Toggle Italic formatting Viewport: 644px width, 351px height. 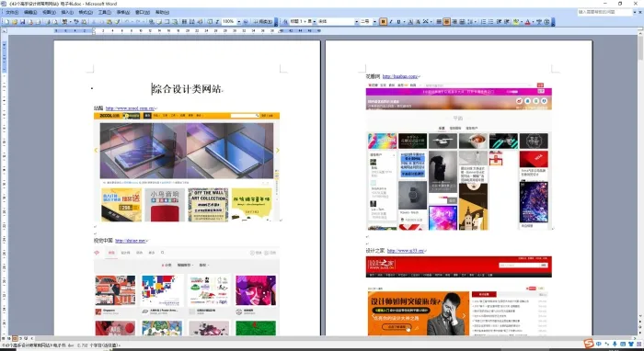[x=391, y=22]
